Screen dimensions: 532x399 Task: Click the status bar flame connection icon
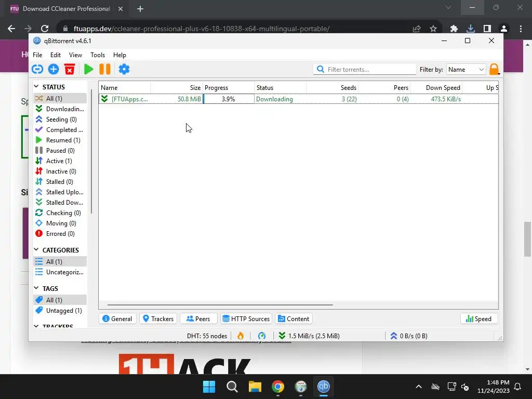pos(241,336)
